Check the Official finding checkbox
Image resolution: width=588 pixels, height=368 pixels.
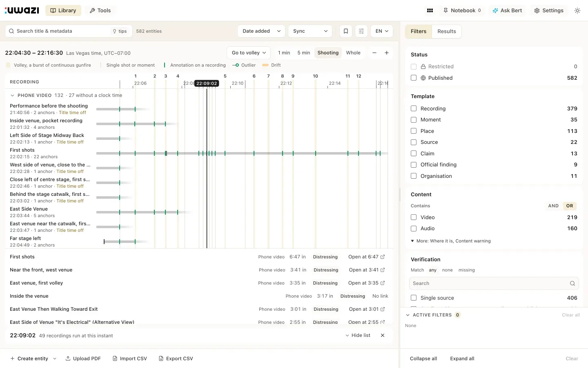click(414, 165)
